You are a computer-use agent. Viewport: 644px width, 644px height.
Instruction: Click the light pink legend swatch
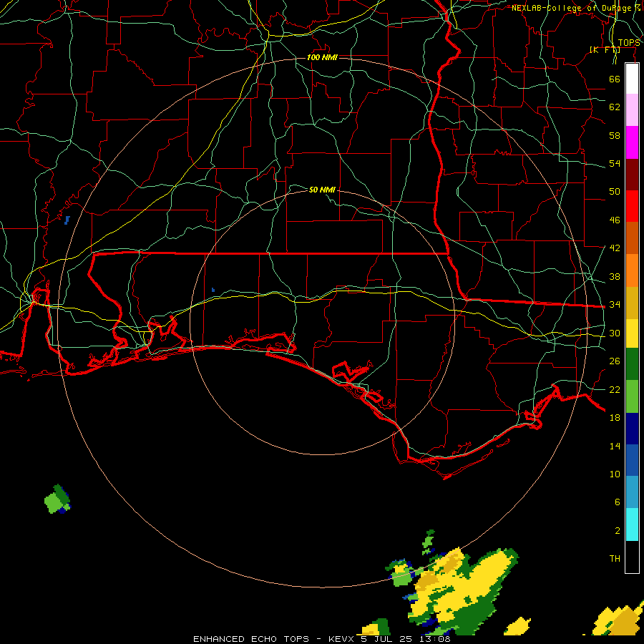(632, 110)
